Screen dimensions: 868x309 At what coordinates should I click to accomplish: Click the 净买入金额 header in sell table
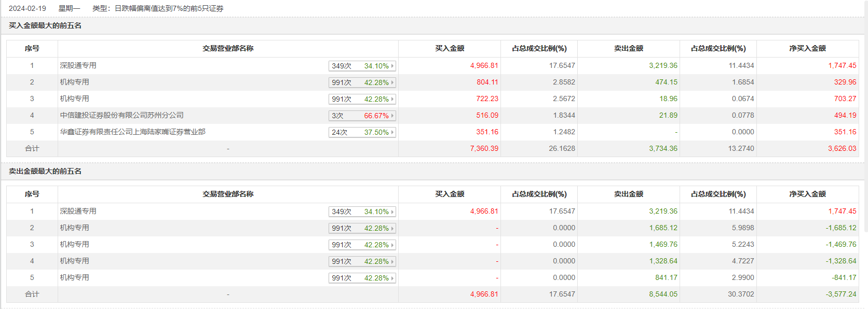[807, 194]
